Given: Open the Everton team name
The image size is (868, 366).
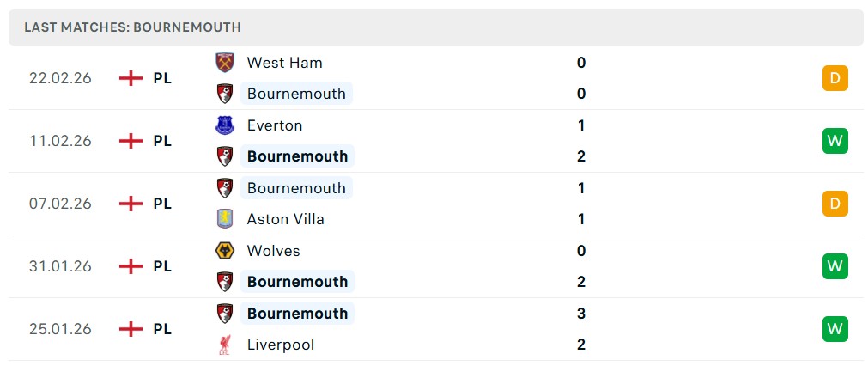Looking at the screenshot, I should coord(275,125).
